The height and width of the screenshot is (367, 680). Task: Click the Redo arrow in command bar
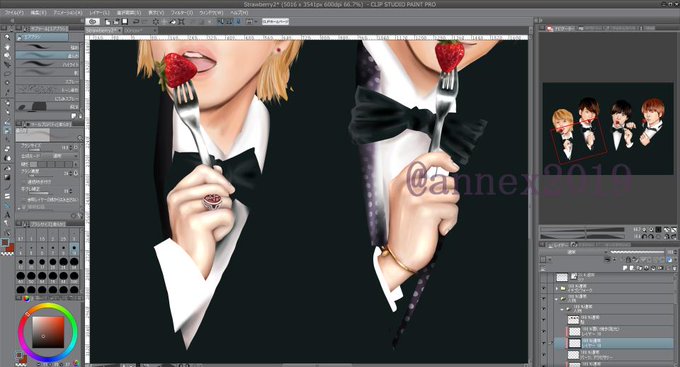[144, 21]
